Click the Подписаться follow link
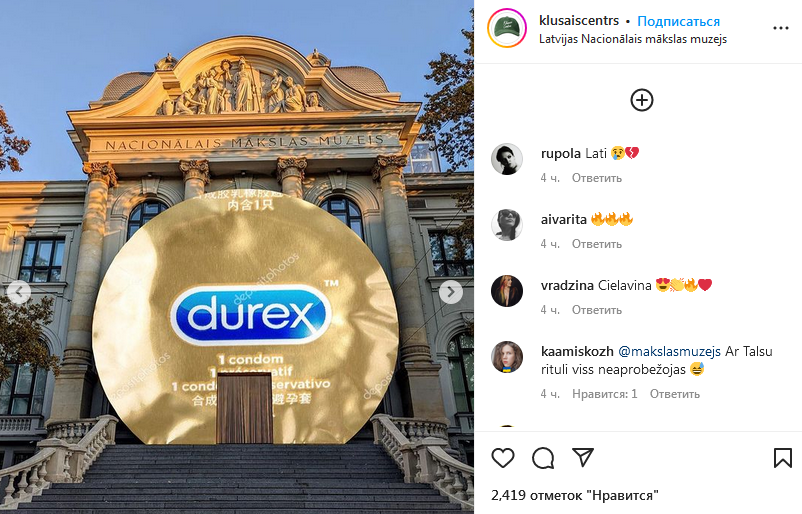The width and height of the screenshot is (802, 514). point(678,21)
